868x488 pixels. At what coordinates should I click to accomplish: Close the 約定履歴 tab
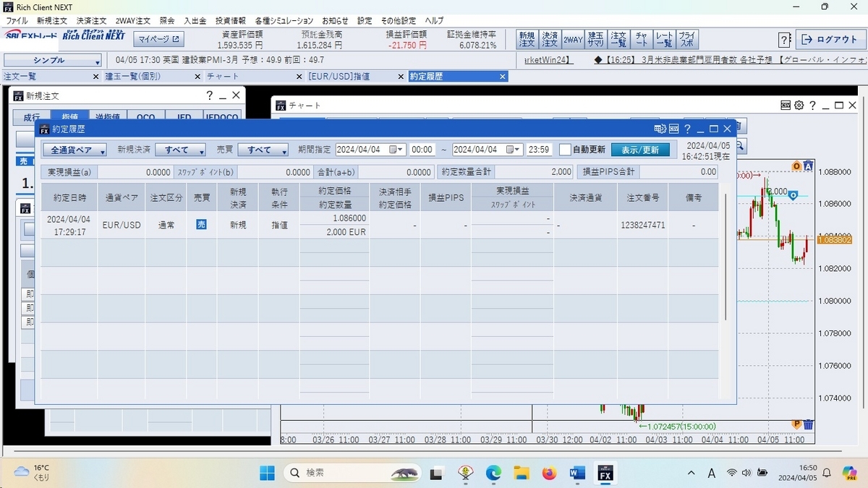[502, 76]
